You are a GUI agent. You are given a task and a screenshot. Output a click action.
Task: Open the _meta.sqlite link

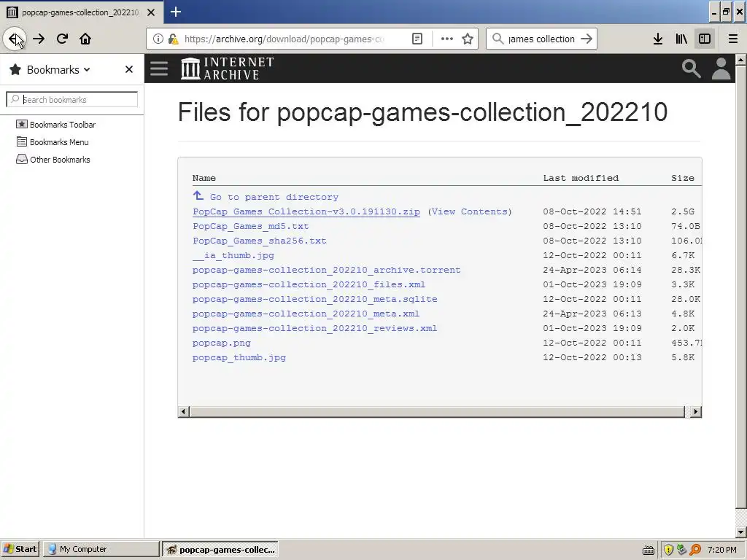[x=315, y=299]
